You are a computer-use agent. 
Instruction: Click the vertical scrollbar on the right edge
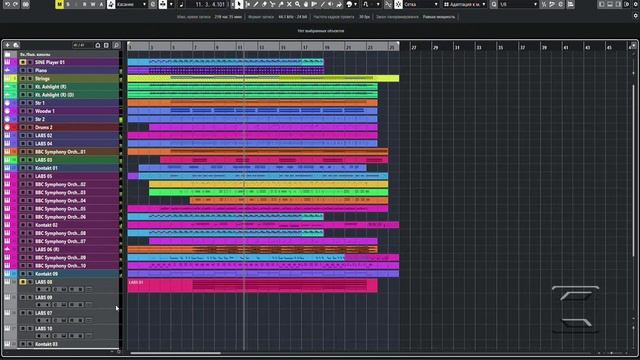[x=633, y=171]
